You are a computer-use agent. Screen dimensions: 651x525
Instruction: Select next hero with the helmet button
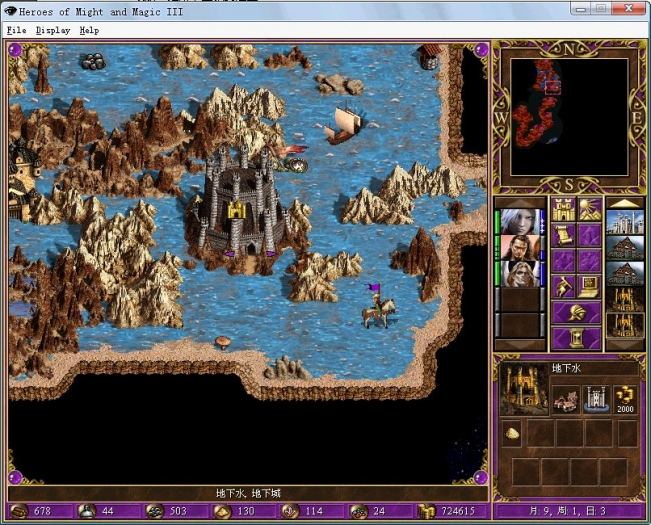(x=576, y=313)
